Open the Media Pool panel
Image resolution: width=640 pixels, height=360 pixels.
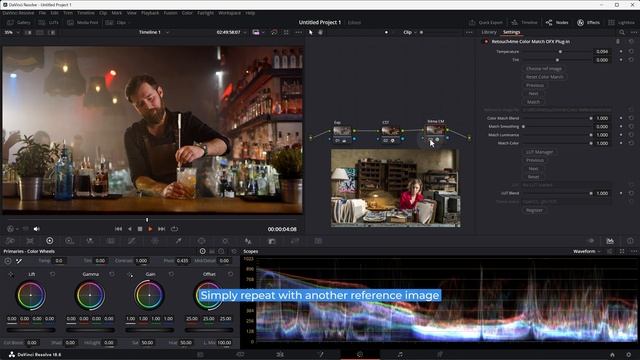(83, 22)
